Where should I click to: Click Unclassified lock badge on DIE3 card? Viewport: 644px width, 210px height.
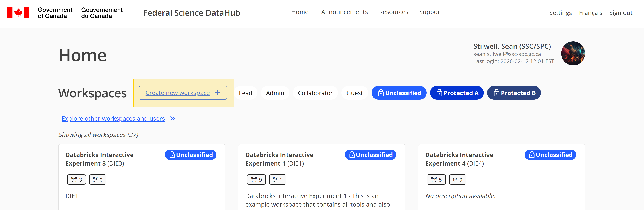[191, 155]
